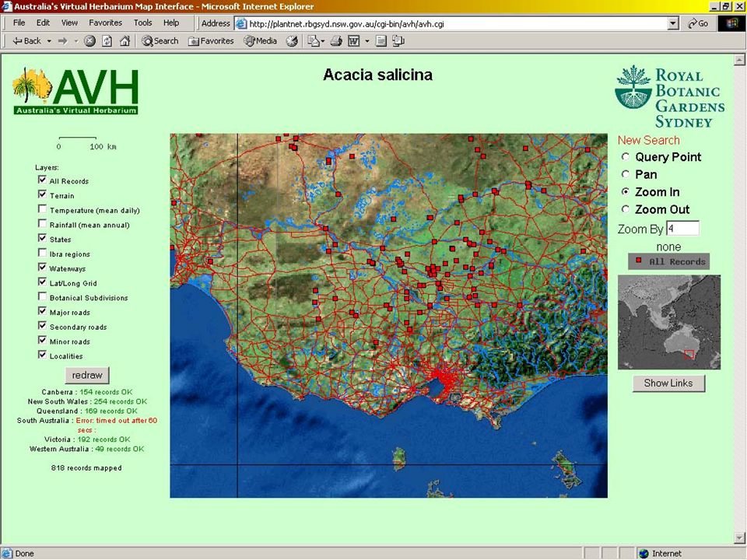Open the Tools menu

point(142,23)
